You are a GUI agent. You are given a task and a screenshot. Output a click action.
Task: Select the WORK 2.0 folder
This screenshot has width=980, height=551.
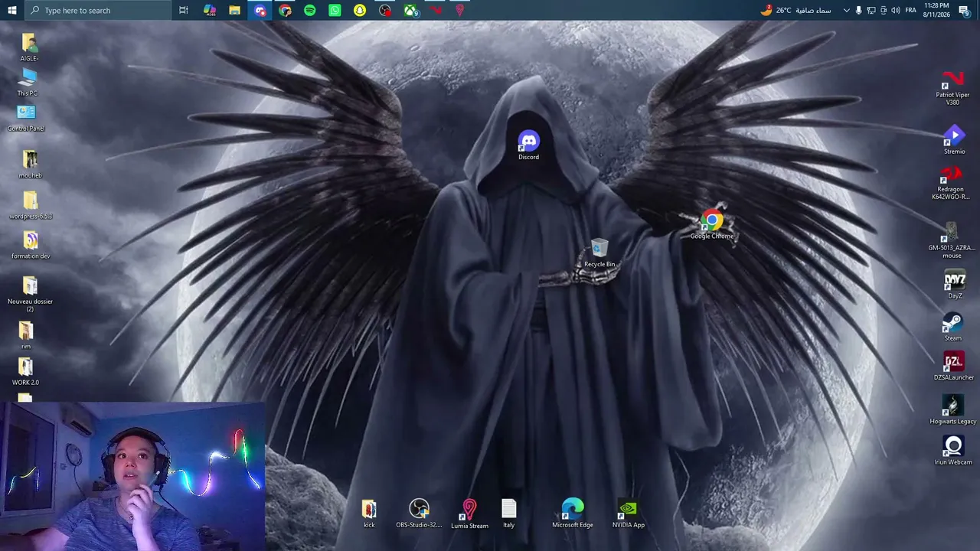click(25, 372)
